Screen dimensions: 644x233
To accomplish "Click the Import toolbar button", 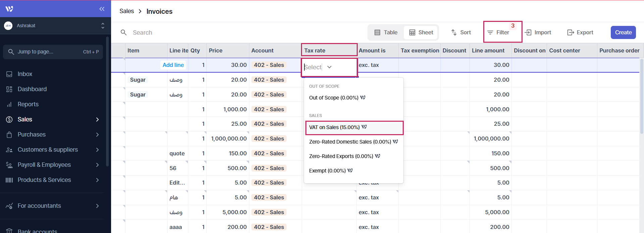I will [x=538, y=32].
